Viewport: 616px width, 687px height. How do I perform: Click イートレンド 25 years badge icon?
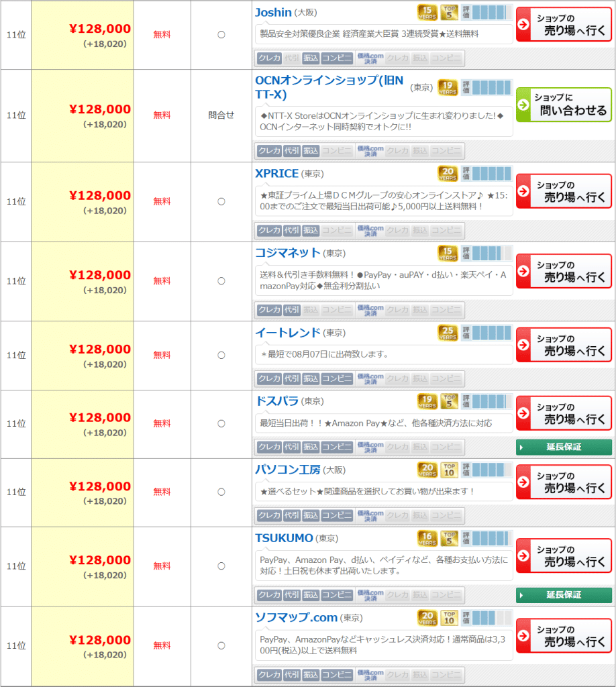[x=448, y=333]
